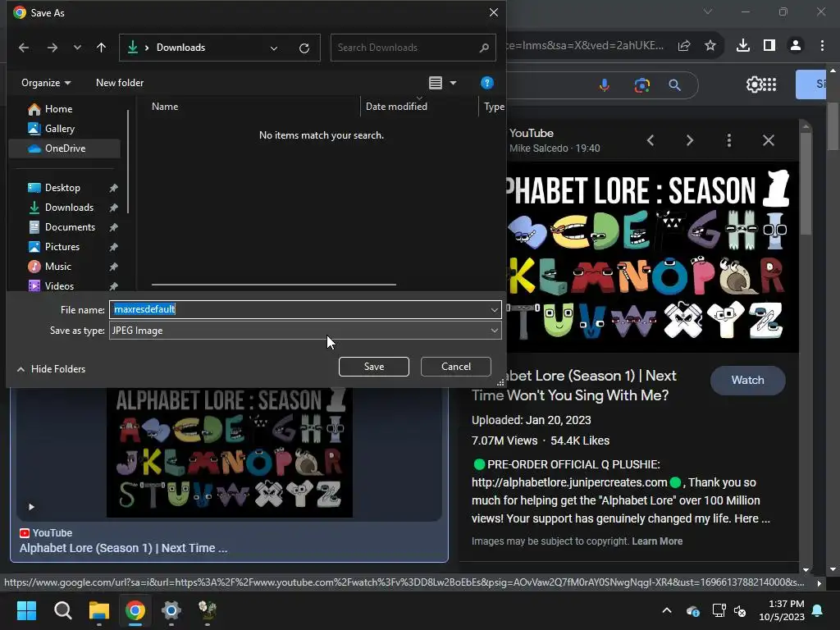Image resolution: width=840 pixels, height=630 pixels.
Task: Open Google apps grid
Action: click(x=769, y=84)
